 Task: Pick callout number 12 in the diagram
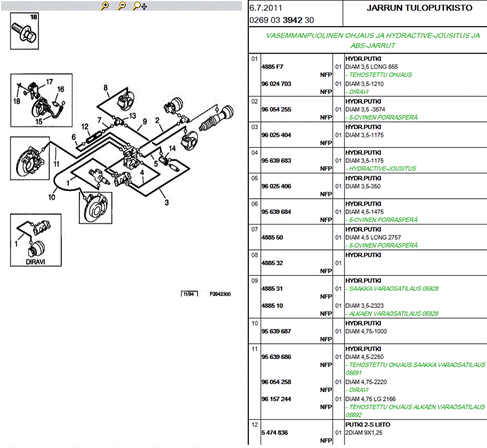click(x=85, y=126)
